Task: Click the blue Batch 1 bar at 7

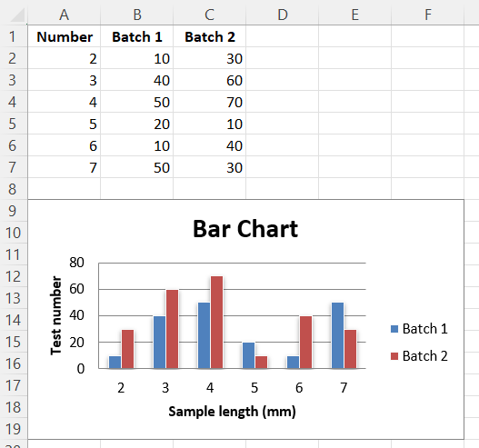Action: coord(337,335)
